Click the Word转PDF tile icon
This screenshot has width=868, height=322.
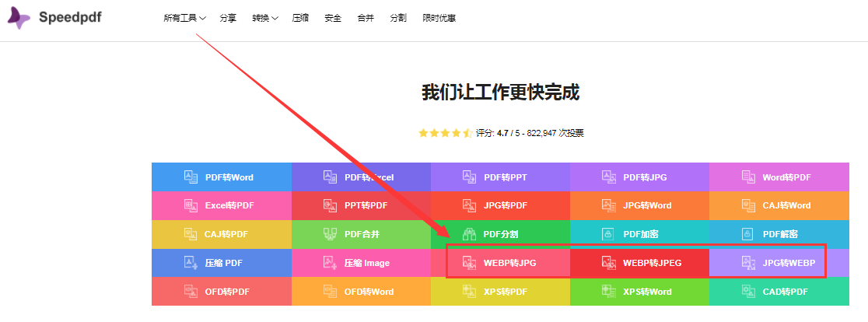tap(748, 177)
